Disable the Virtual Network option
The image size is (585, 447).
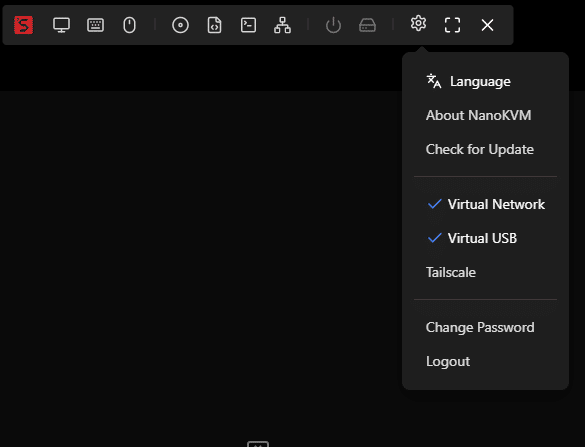coord(485,204)
